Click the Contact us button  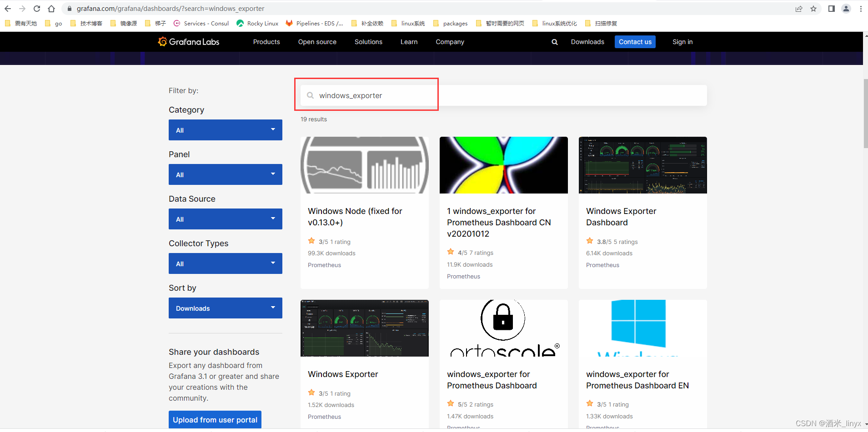(x=635, y=42)
